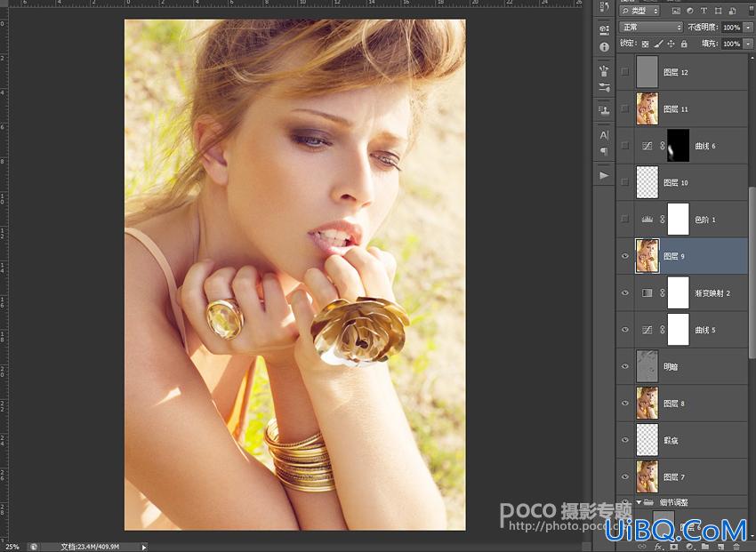Viewport: 756px width, 552px height.
Task: Open the blend mode 正常 dropdown
Action: pyautogui.click(x=650, y=28)
